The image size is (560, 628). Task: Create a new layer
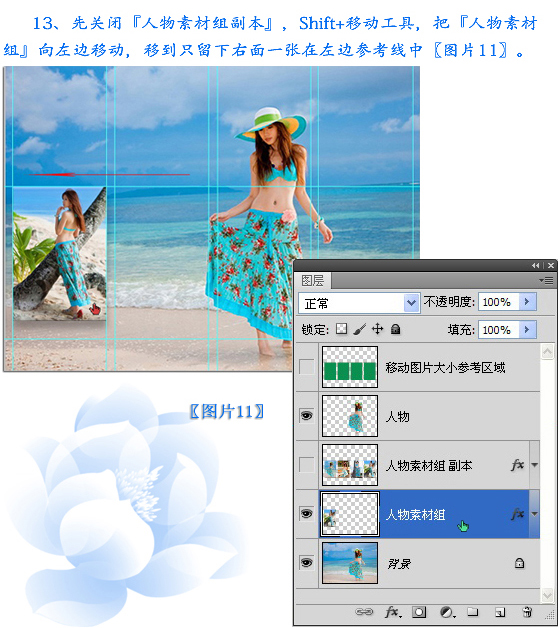500,612
